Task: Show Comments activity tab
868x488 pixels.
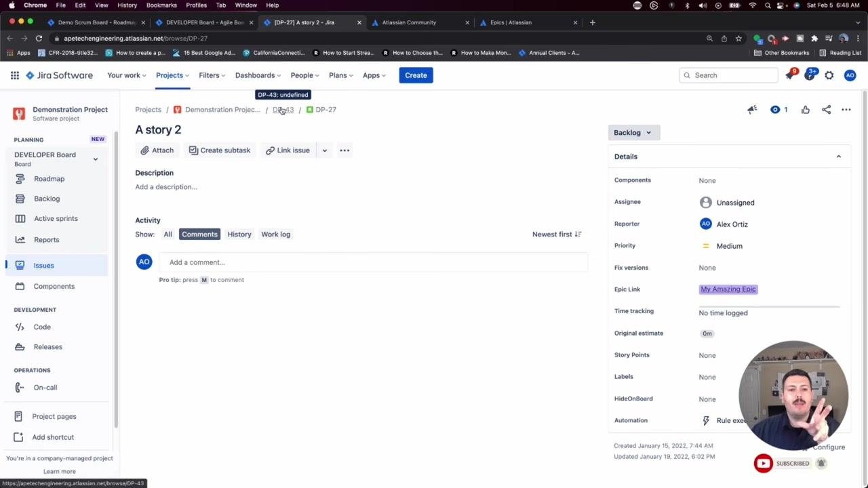Action: point(199,235)
